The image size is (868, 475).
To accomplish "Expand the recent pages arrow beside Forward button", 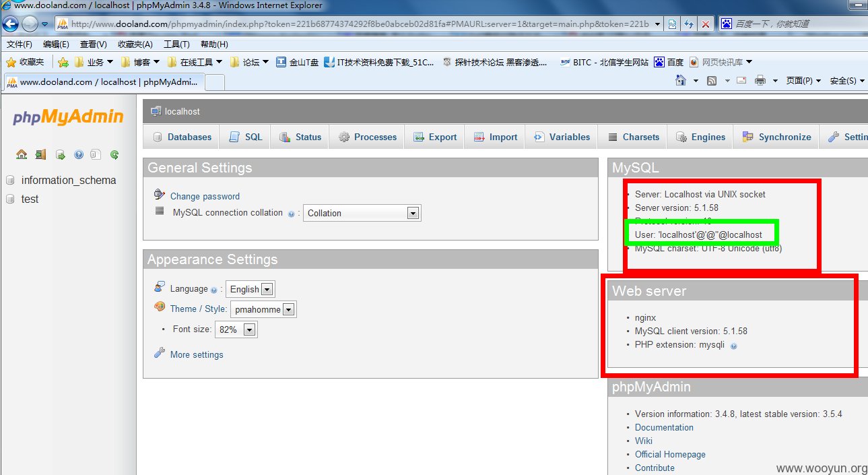I will pos(45,24).
